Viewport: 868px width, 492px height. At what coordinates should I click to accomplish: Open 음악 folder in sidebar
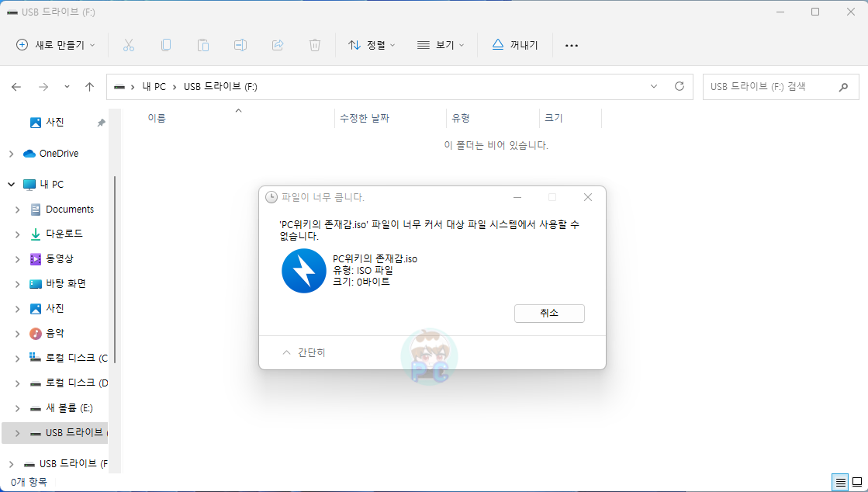click(54, 334)
